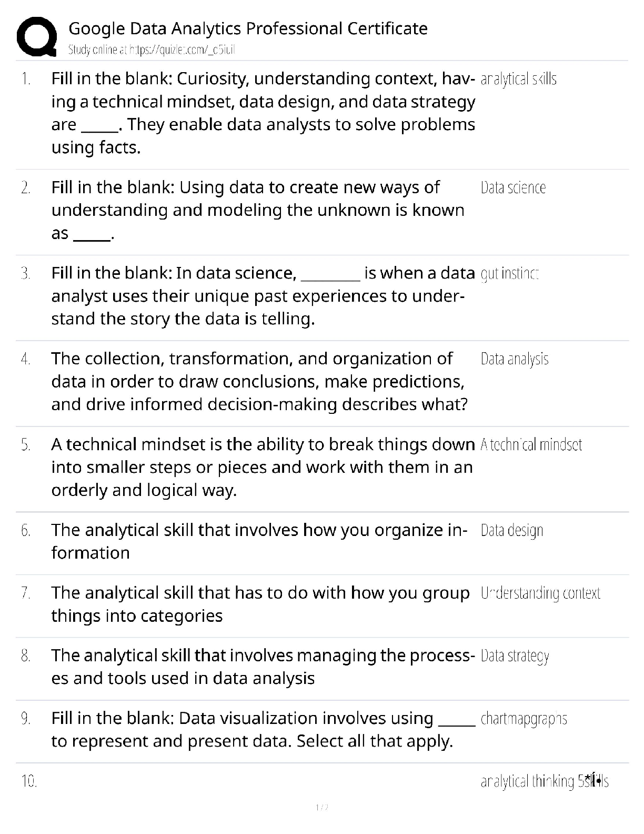The width and height of the screenshot is (644, 834).
Task: Click question 1 about curiosity and context
Action: [263, 113]
